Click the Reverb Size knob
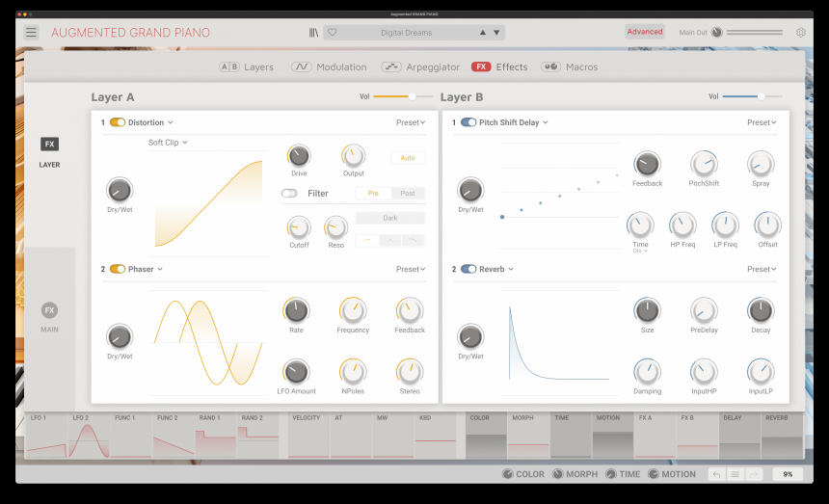 647,310
